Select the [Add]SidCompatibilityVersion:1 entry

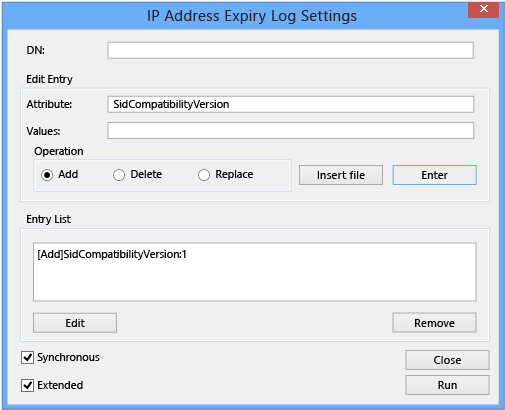112,254
